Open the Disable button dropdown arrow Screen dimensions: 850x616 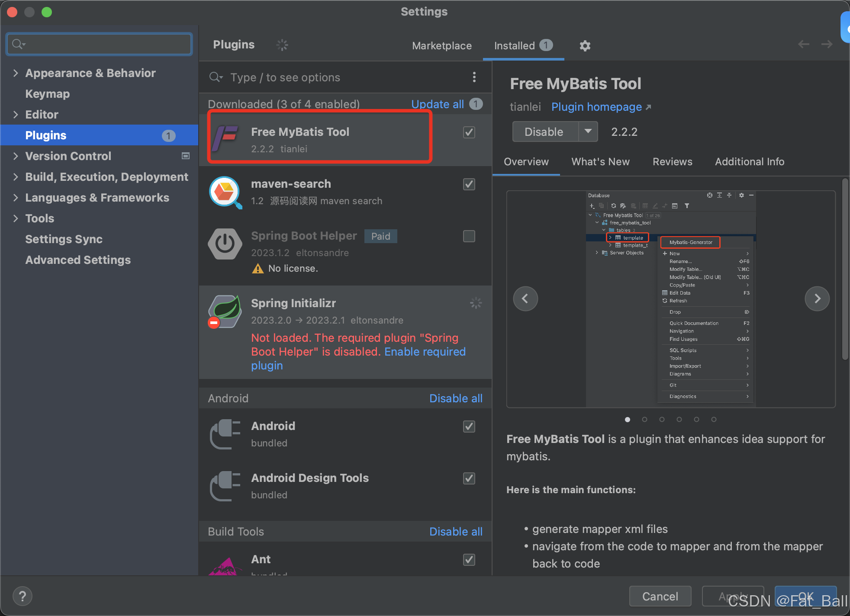pyautogui.click(x=588, y=132)
